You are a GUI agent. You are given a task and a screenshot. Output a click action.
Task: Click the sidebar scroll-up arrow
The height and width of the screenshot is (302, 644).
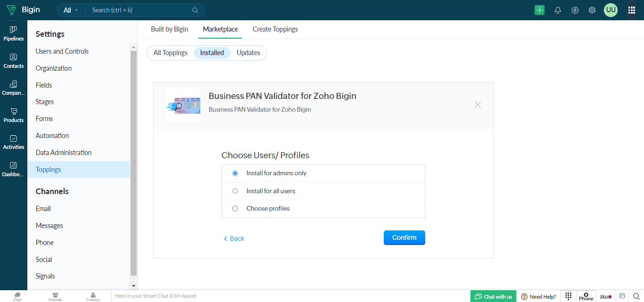[133, 47]
